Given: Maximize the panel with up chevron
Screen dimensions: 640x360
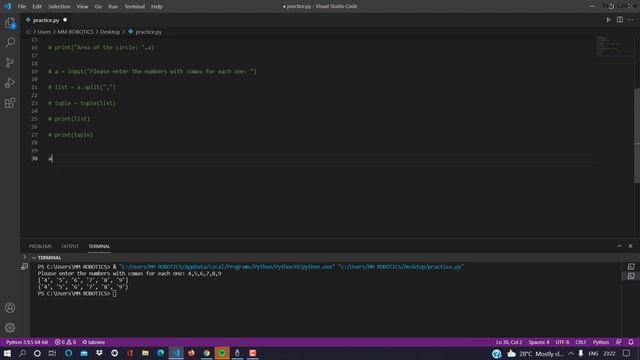Looking at the screenshot, I should 620,246.
